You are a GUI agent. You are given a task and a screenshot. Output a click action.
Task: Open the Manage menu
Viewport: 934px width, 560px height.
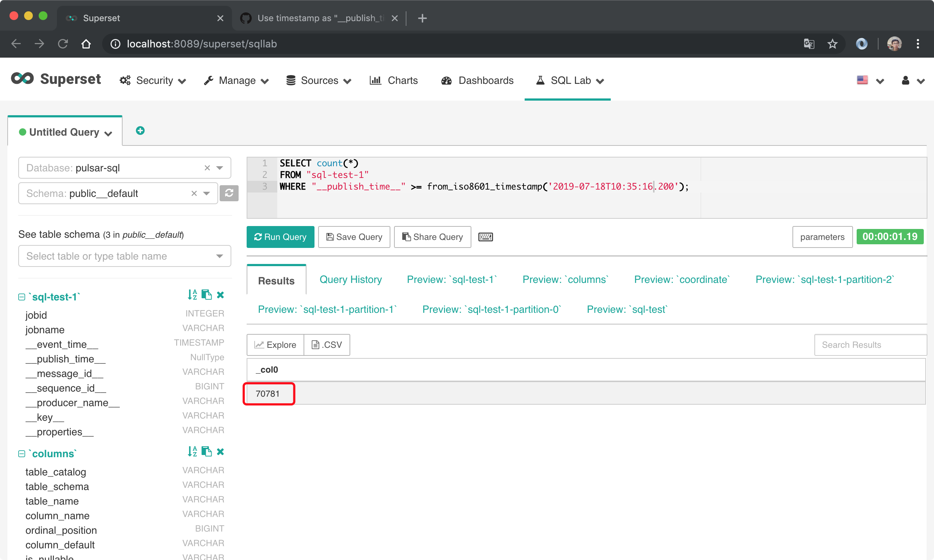tap(236, 80)
